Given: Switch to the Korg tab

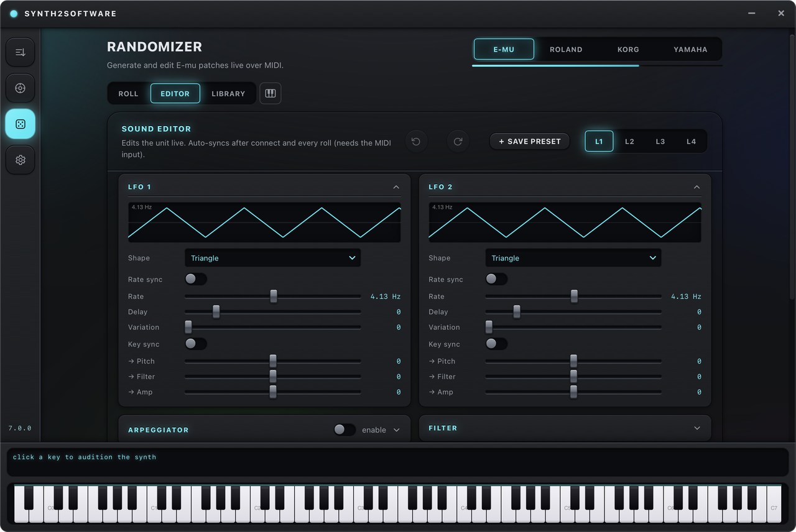Looking at the screenshot, I should pos(628,49).
